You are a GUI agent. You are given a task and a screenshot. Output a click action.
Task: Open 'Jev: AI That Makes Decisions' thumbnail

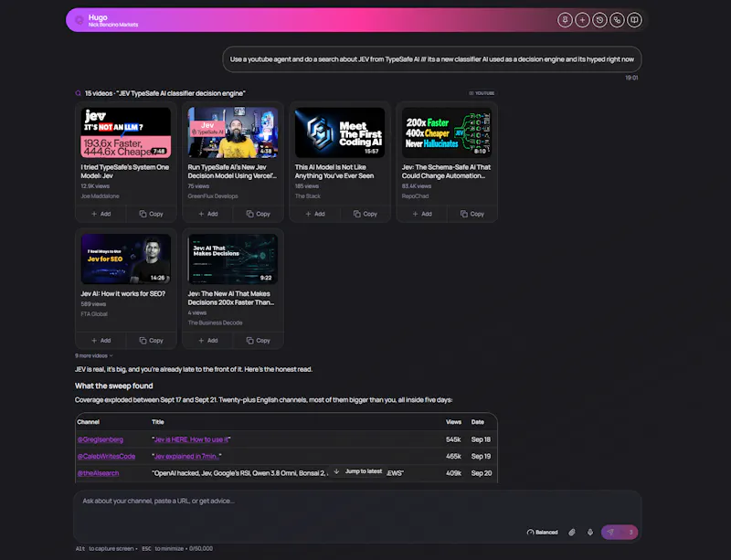[233, 259]
